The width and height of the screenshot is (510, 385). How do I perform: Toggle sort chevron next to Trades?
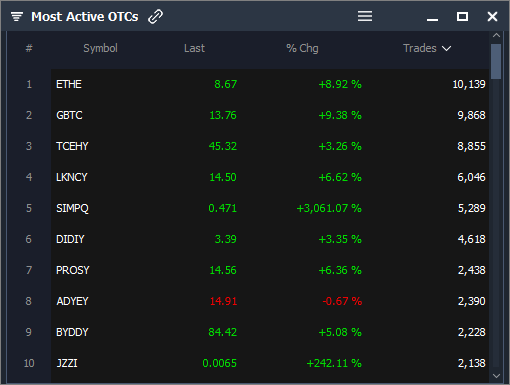point(446,49)
